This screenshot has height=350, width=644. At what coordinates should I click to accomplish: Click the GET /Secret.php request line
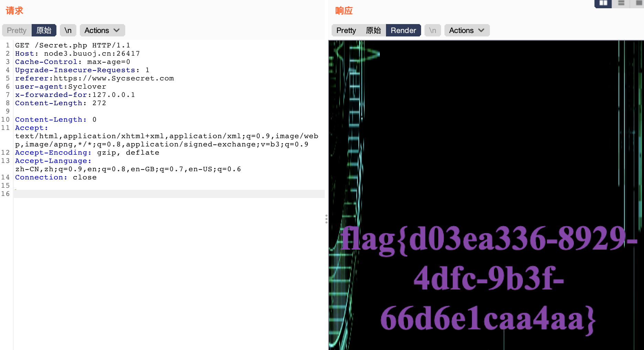click(x=73, y=45)
